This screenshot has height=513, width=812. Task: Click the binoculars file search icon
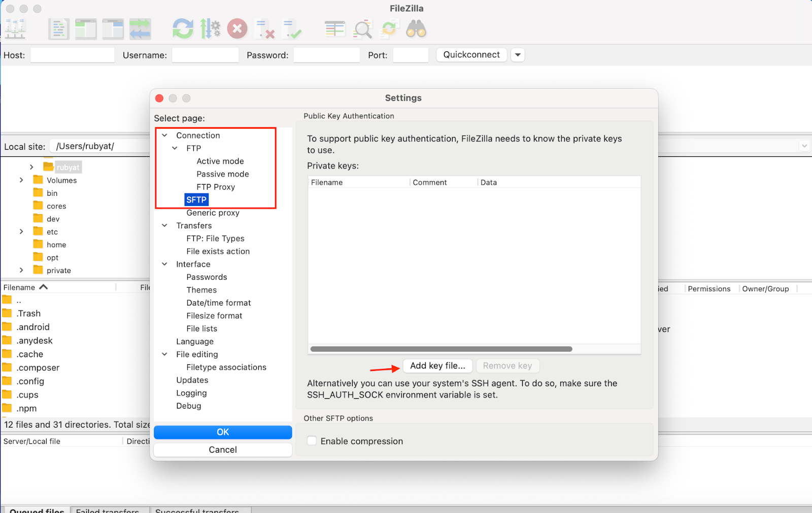click(x=416, y=29)
